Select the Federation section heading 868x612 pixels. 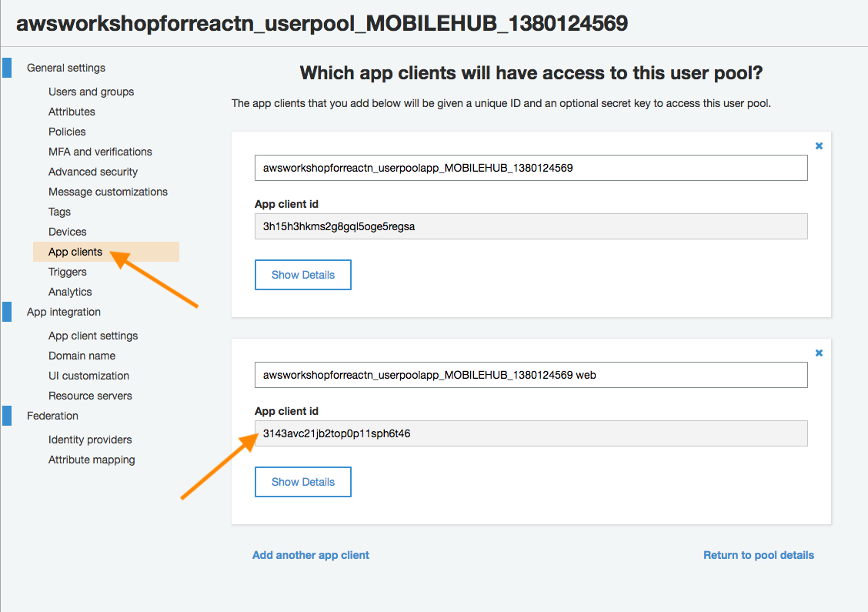(x=52, y=416)
